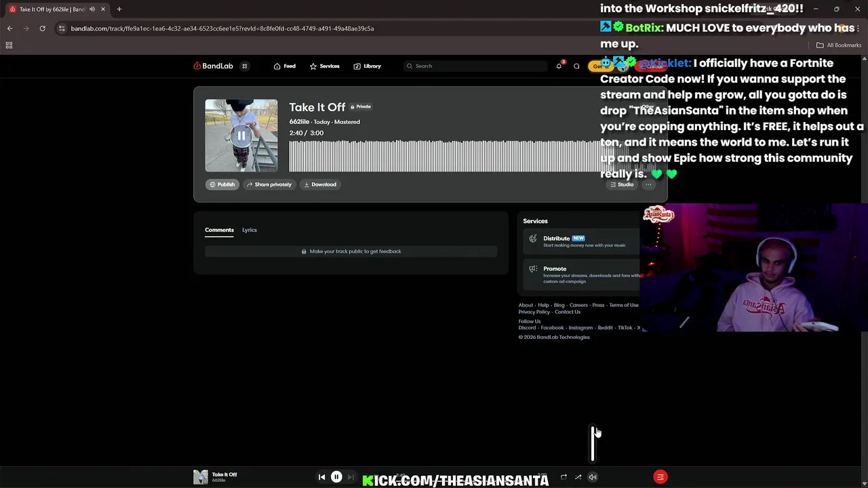The image size is (868, 488).
Task: Open the apps grid menu beside BandLab logo
Action: click(x=244, y=66)
